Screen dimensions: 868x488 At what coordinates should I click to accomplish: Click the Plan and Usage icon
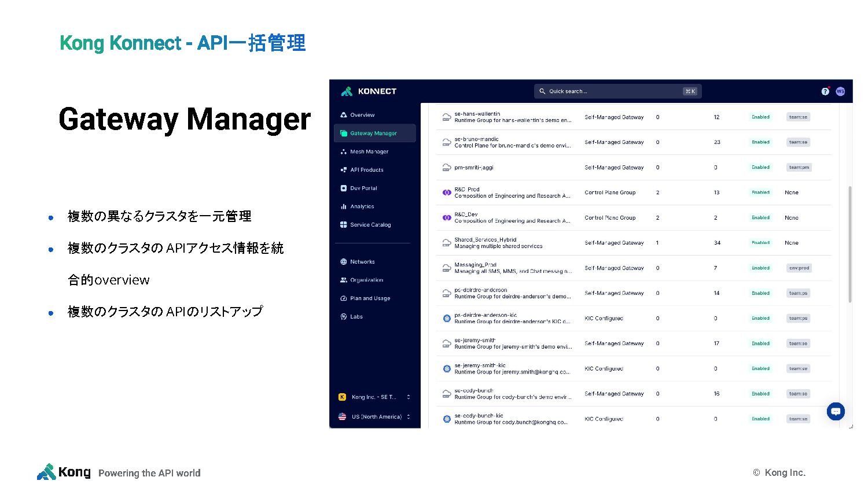point(344,298)
